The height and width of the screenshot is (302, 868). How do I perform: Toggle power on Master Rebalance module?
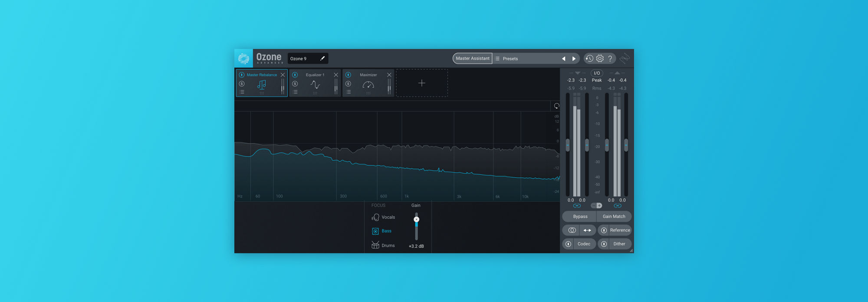point(242,75)
